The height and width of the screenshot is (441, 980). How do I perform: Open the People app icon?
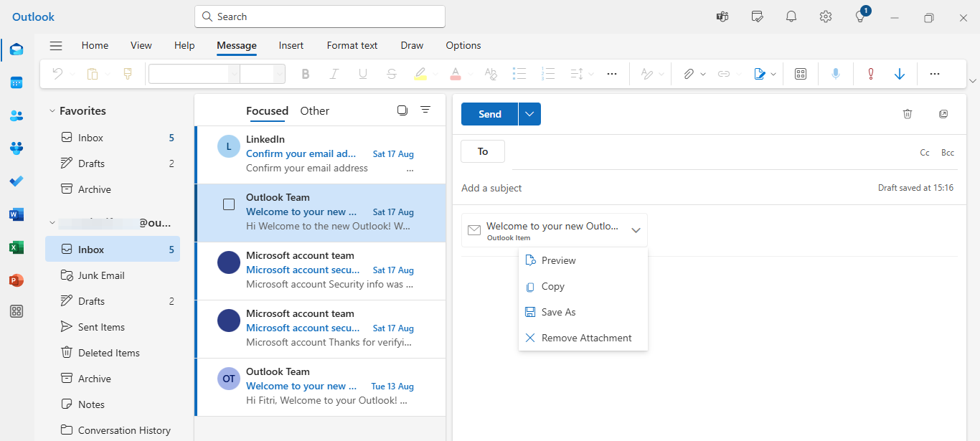pyautogui.click(x=16, y=115)
